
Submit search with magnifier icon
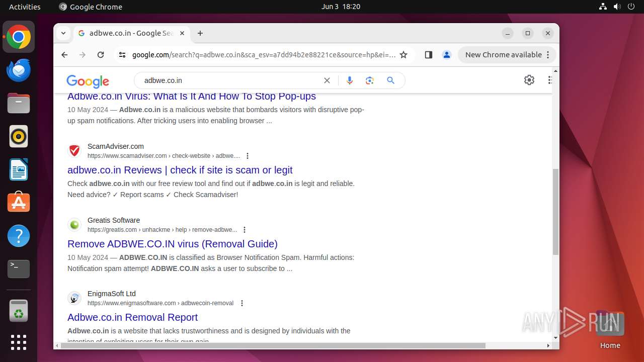(x=390, y=80)
